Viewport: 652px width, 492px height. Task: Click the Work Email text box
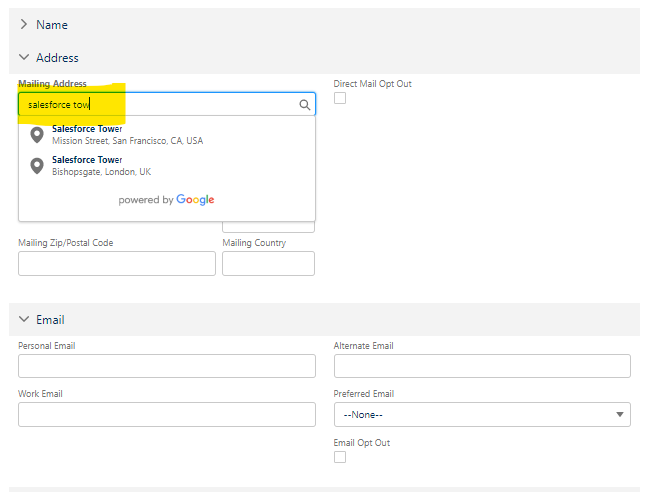click(167, 414)
